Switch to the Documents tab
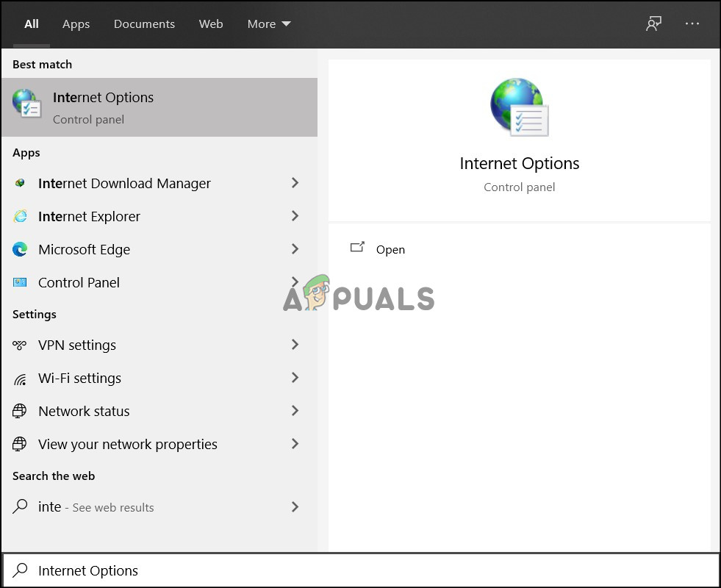This screenshot has width=721, height=588. coord(144,24)
